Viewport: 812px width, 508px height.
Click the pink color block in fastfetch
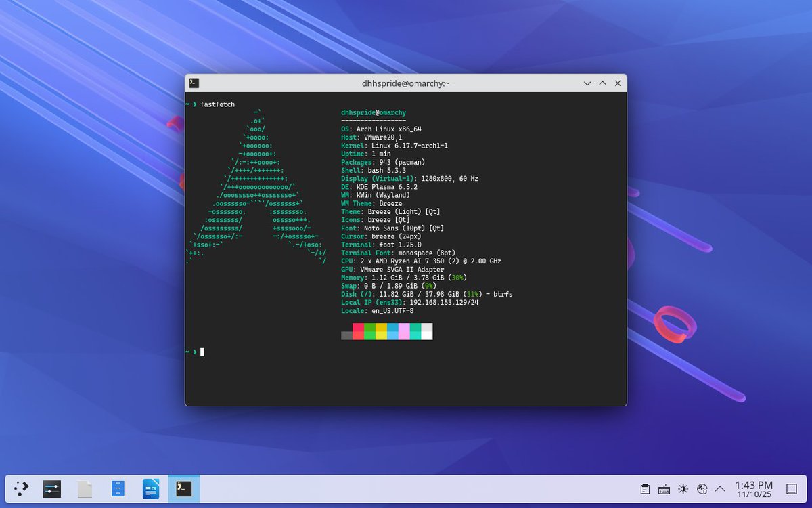[x=404, y=331]
